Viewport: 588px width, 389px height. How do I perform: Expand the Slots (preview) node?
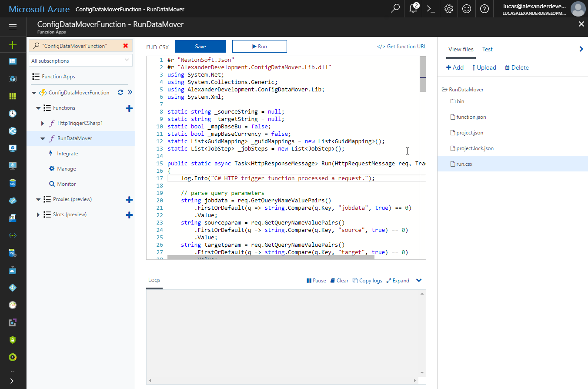point(39,215)
